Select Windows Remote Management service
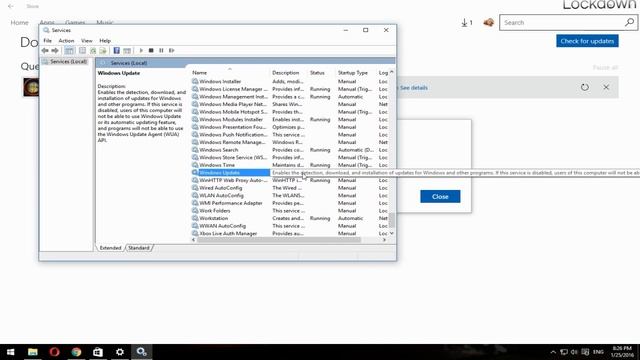The height and width of the screenshot is (360, 640). tap(290, 142)
